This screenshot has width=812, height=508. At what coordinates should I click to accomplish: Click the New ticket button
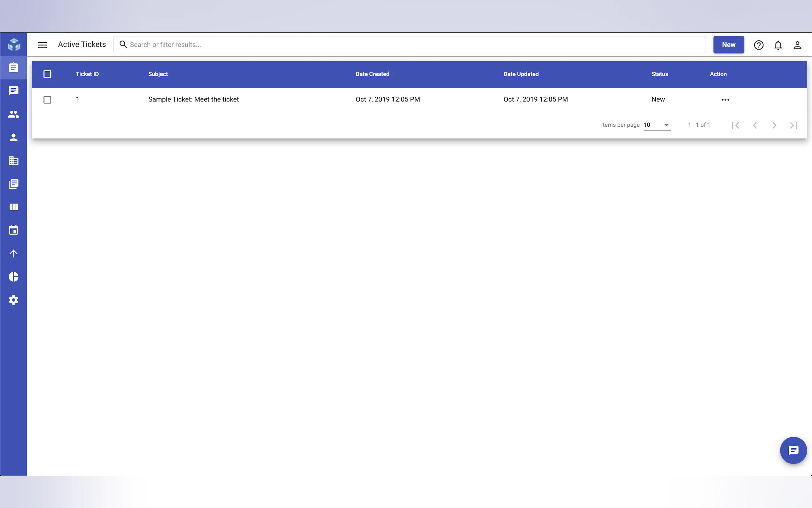(729, 45)
